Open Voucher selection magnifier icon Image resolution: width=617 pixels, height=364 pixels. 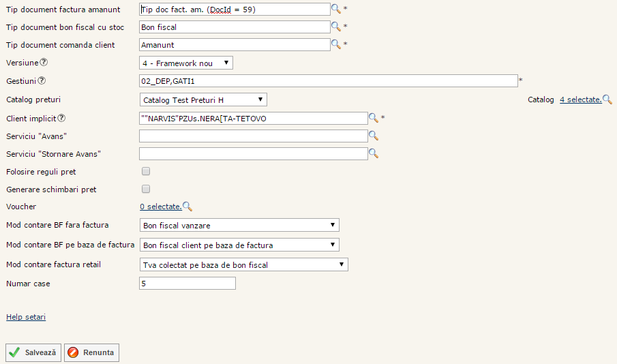(x=187, y=207)
